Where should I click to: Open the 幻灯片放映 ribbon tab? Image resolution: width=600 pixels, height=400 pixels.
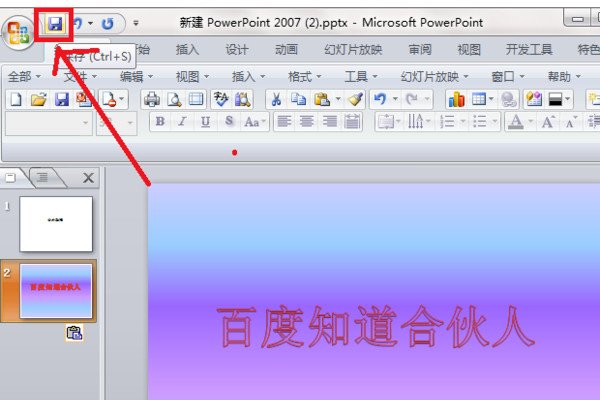[x=353, y=49]
